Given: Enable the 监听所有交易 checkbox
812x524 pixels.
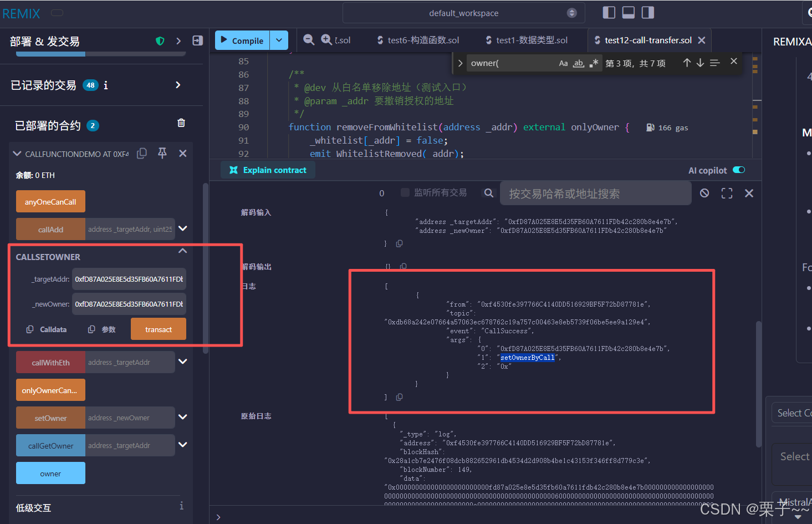Looking at the screenshot, I should (404, 192).
